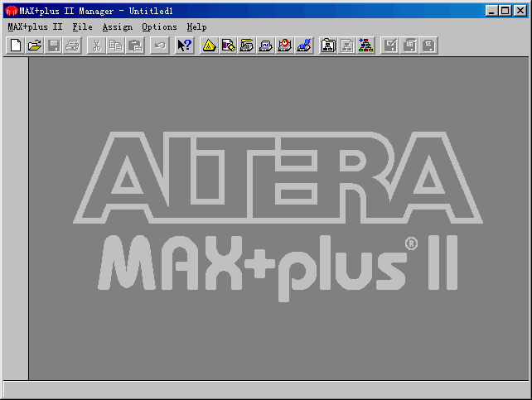Screen dimensions: 532x400
Task: Expand the Assign menu
Action: tap(117, 27)
